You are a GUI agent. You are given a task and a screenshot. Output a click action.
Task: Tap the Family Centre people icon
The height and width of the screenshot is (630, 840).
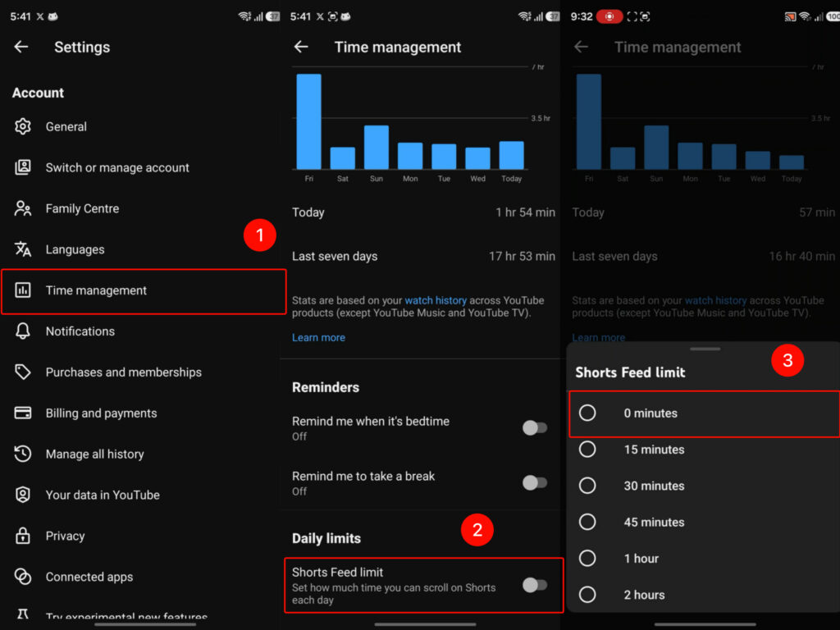(x=22, y=208)
